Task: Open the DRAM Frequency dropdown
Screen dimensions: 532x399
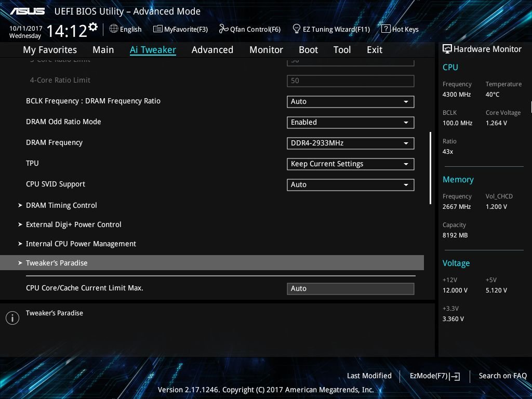Action: tap(351, 143)
